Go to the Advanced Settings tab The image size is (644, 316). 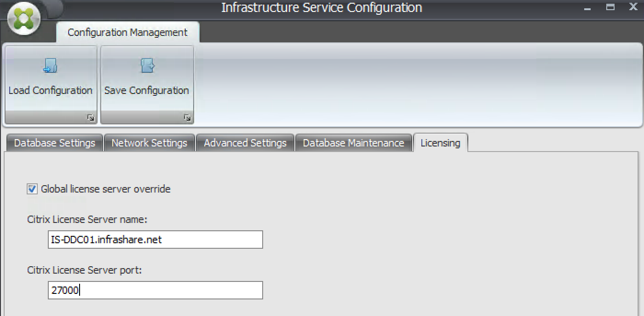point(245,143)
